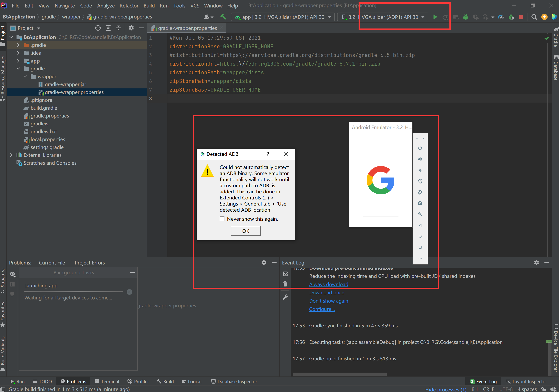Open the Terminal tool window tab
Image resolution: width=559 pixels, height=392 pixels.
107,382
